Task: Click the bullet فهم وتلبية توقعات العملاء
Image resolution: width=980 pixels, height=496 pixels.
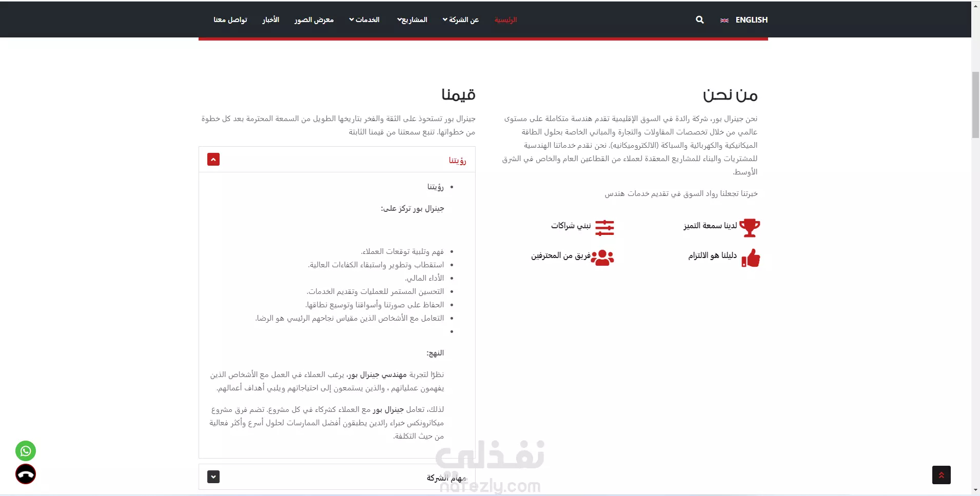Action: [x=402, y=251]
